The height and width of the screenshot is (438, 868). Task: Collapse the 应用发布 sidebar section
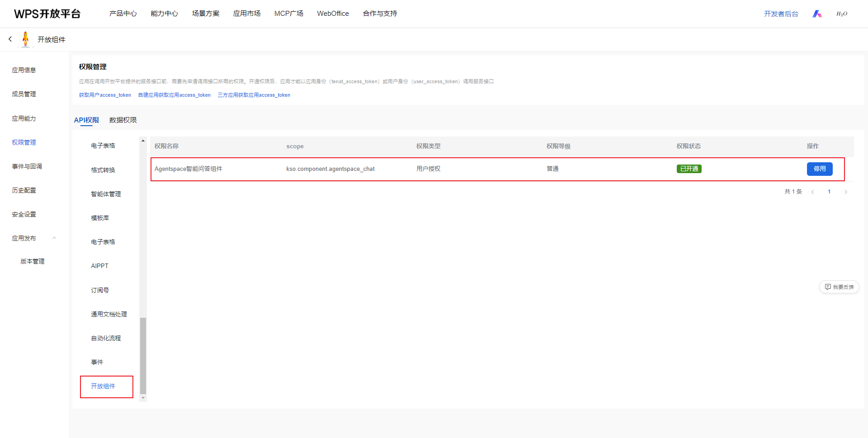[54, 238]
